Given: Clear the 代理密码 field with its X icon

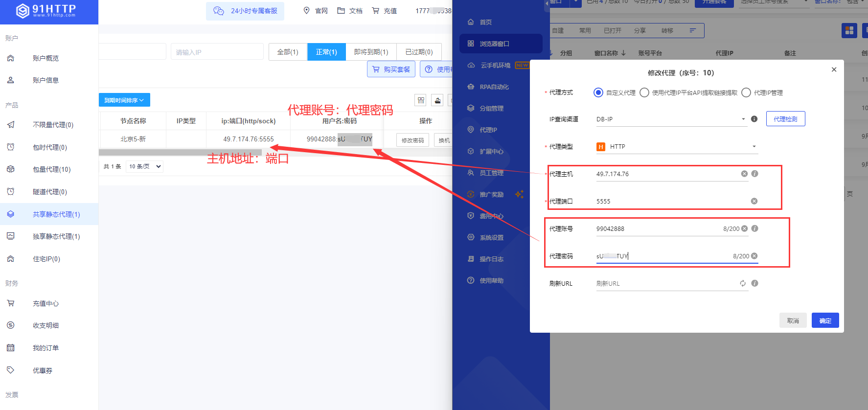Looking at the screenshot, I should 754,256.
